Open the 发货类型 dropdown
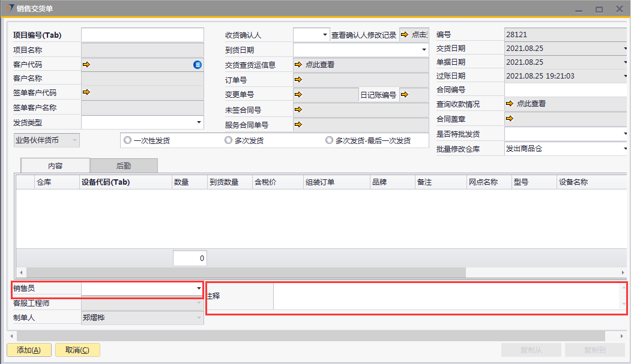The height and width of the screenshot is (364, 631). point(199,122)
